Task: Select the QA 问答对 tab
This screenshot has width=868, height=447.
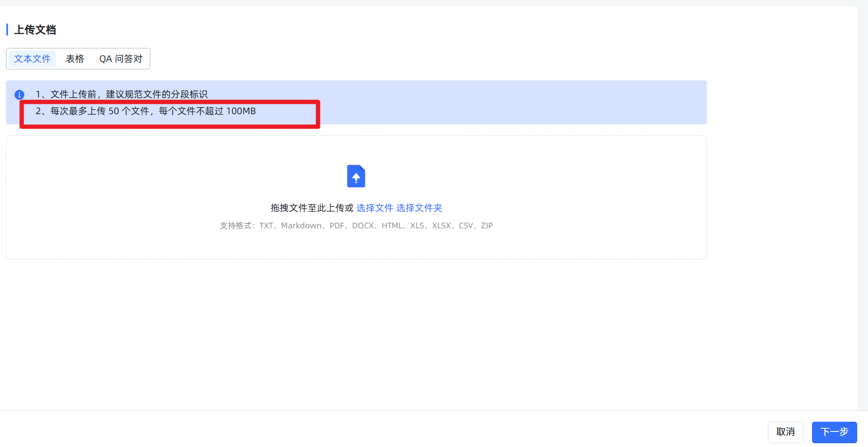Action: pos(121,59)
